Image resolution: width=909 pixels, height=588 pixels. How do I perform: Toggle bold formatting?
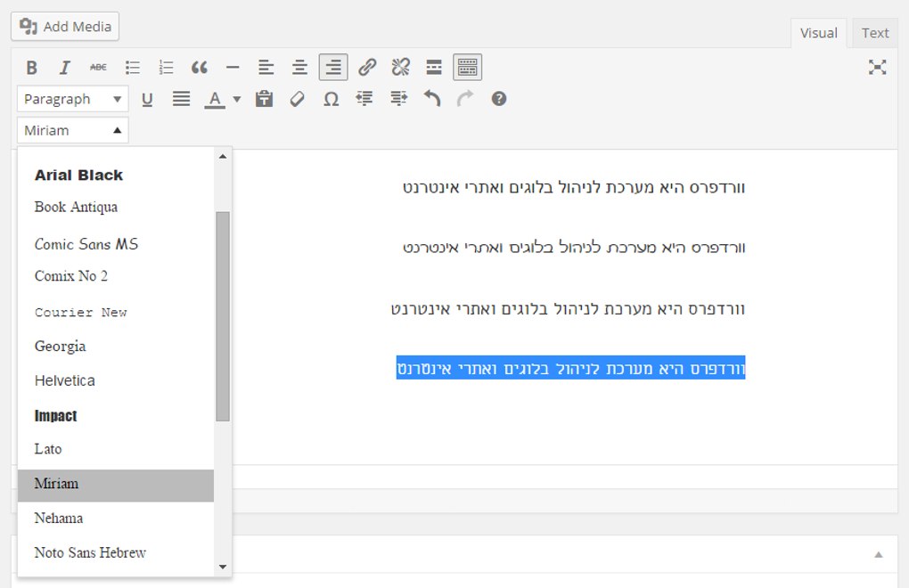point(32,68)
